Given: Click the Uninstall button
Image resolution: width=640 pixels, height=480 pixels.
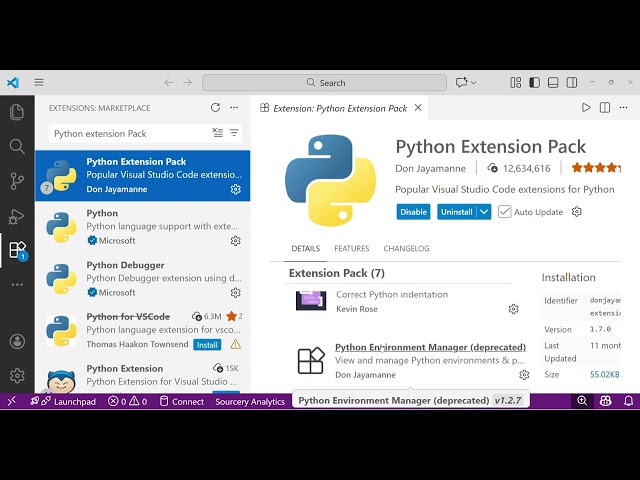Looking at the screenshot, I should pyautogui.click(x=457, y=212).
